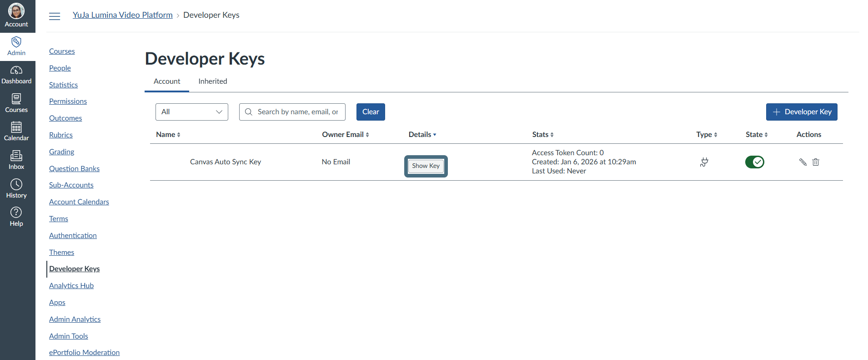Switch to the Inherited tab
This screenshot has width=868, height=360.
point(213,81)
